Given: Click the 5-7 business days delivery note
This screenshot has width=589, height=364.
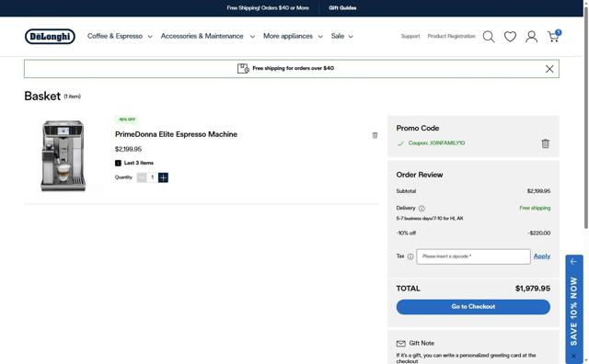Looking at the screenshot, I should (x=430, y=219).
